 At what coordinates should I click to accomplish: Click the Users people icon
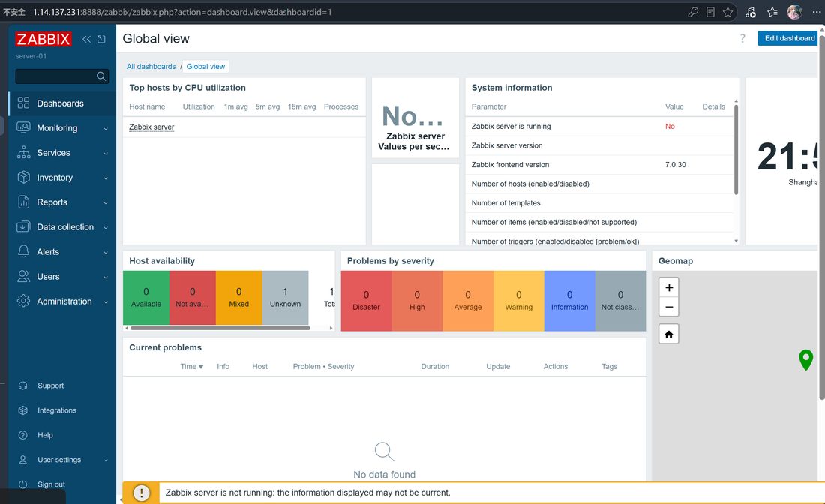click(23, 276)
